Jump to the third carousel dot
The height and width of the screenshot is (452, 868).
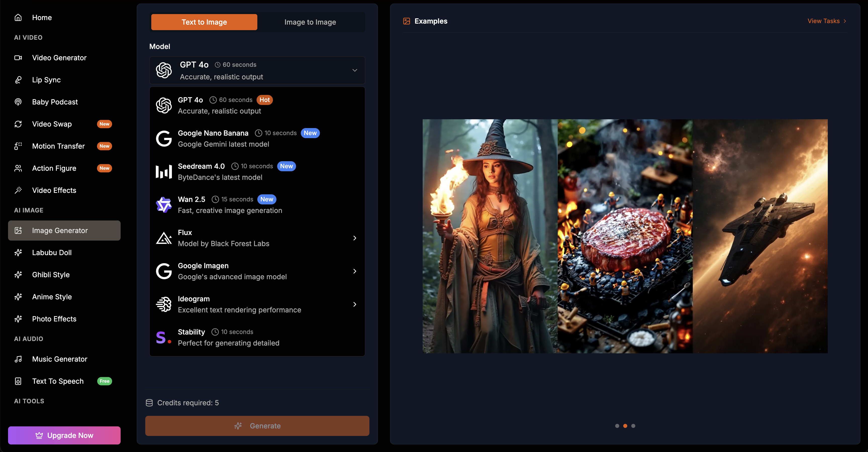[x=634, y=426]
